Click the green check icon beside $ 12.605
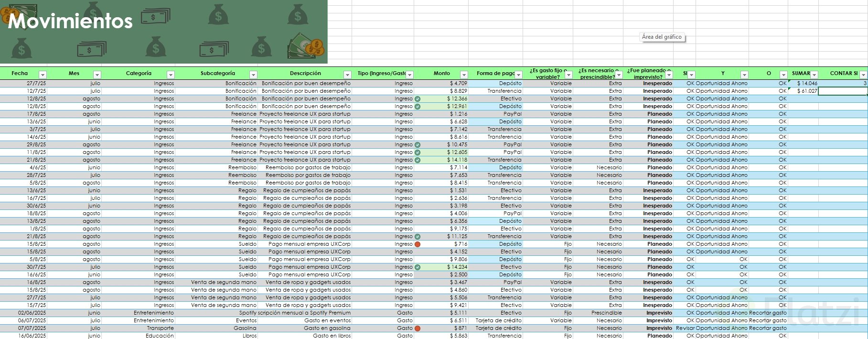 click(418, 153)
